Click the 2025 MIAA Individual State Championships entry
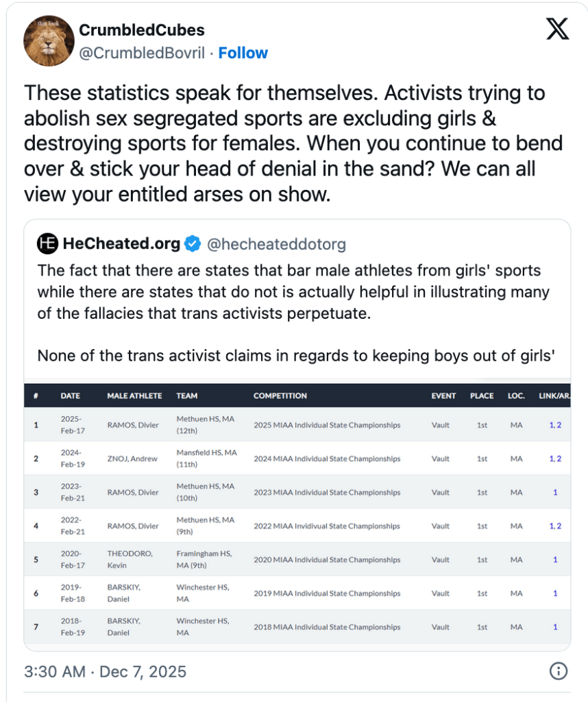Screen dimensions: 588x702 click(x=326, y=425)
